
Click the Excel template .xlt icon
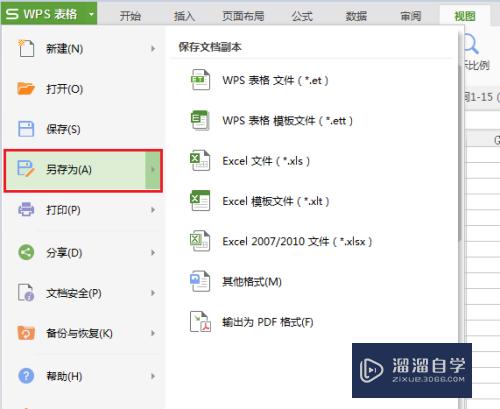pyautogui.click(x=200, y=201)
